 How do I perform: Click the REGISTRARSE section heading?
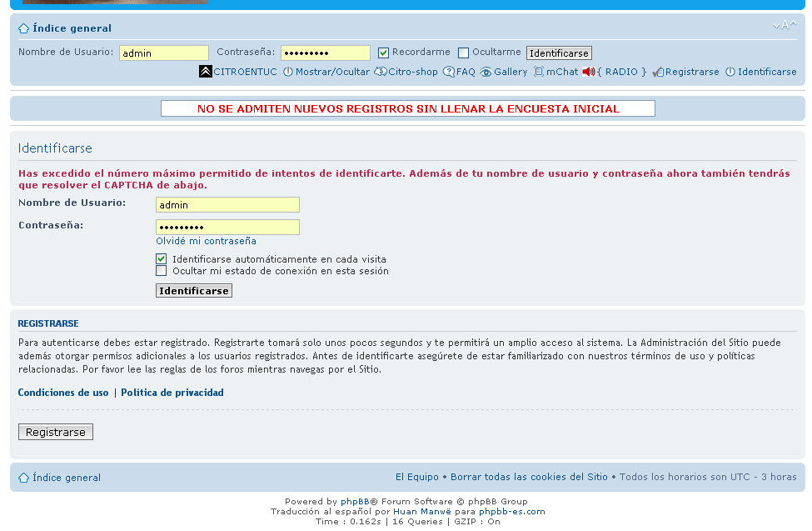point(48,323)
